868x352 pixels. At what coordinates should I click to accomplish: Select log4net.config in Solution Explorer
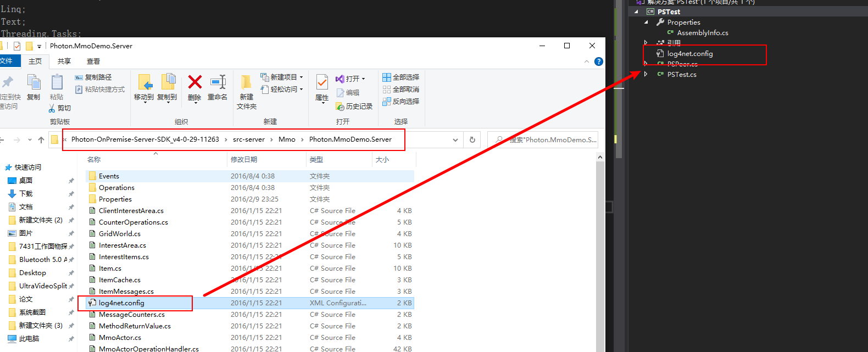[x=690, y=54]
